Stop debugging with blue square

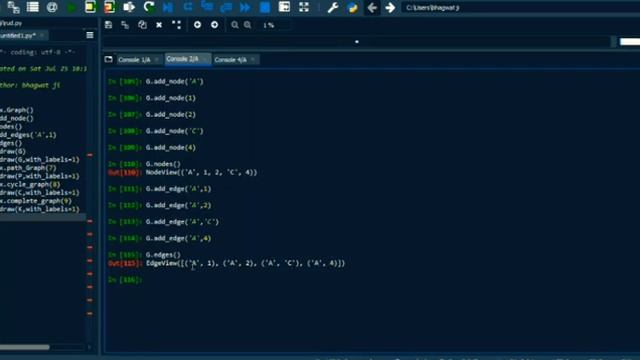264,7
